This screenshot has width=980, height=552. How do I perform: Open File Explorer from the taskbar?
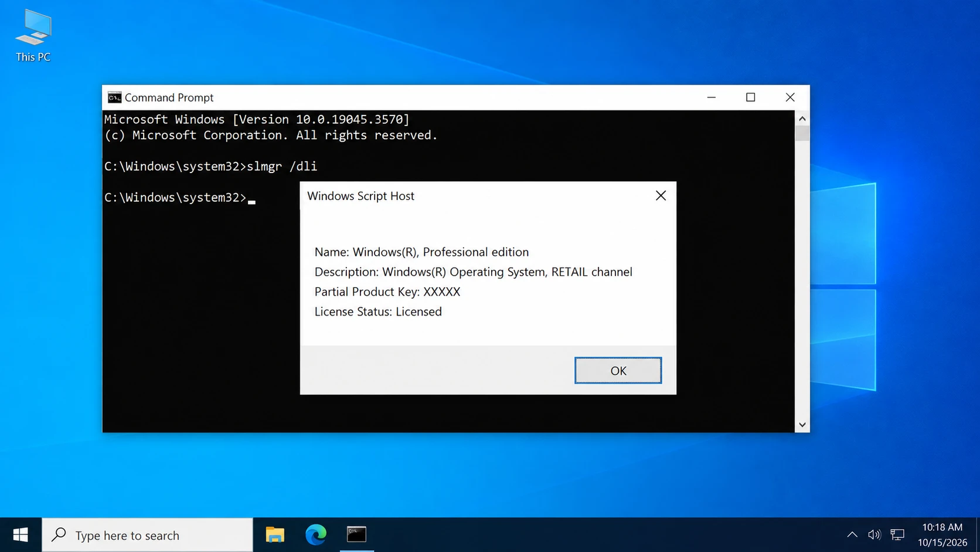click(x=275, y=534)
